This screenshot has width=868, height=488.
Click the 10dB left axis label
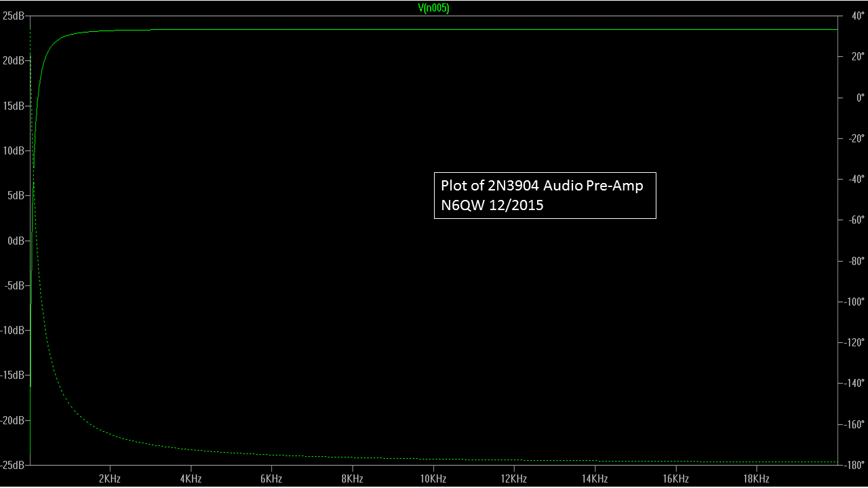13,150
